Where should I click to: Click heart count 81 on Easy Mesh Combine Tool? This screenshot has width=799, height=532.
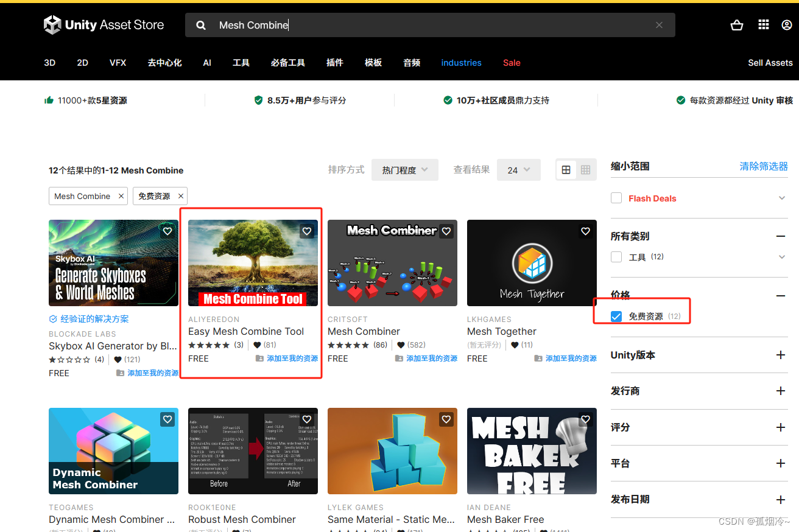click(x=266, y=345)
